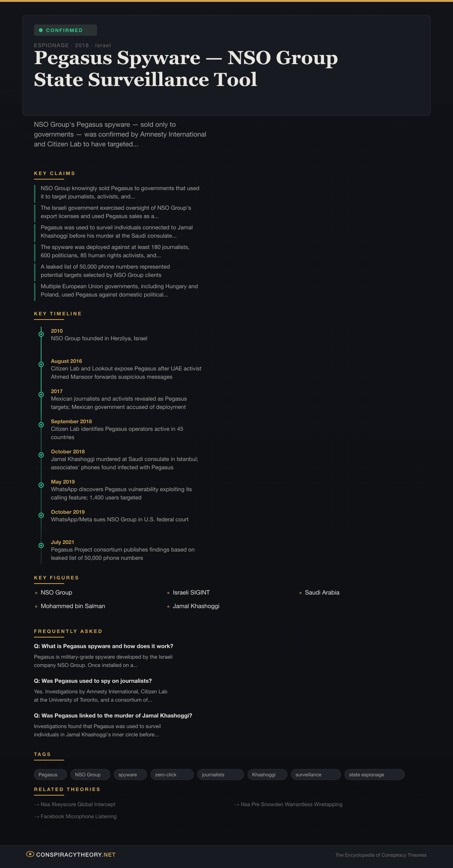Select Mohammed bin Salman key figure
Viewport: 453px width, 868px height.
click(x=73, y=606)
